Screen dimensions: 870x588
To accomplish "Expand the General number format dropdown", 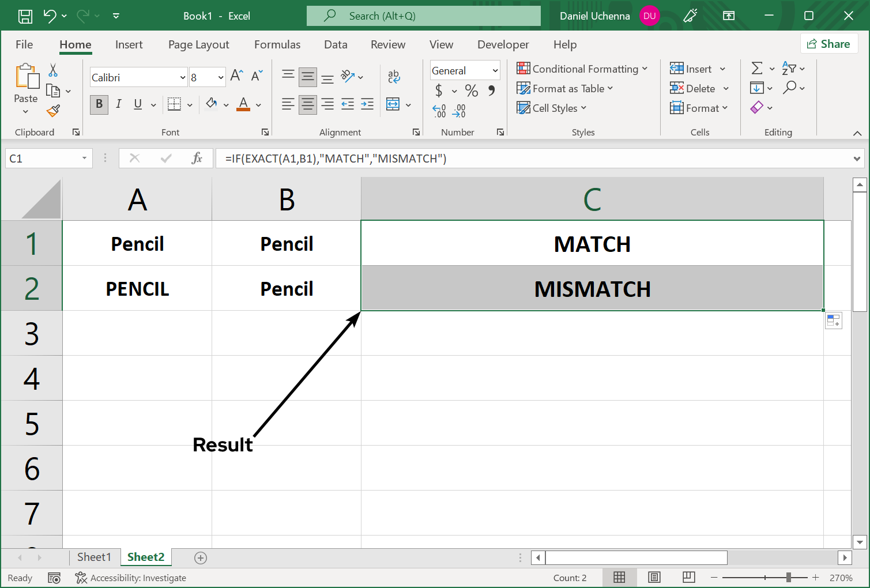I will click(495, 71).
